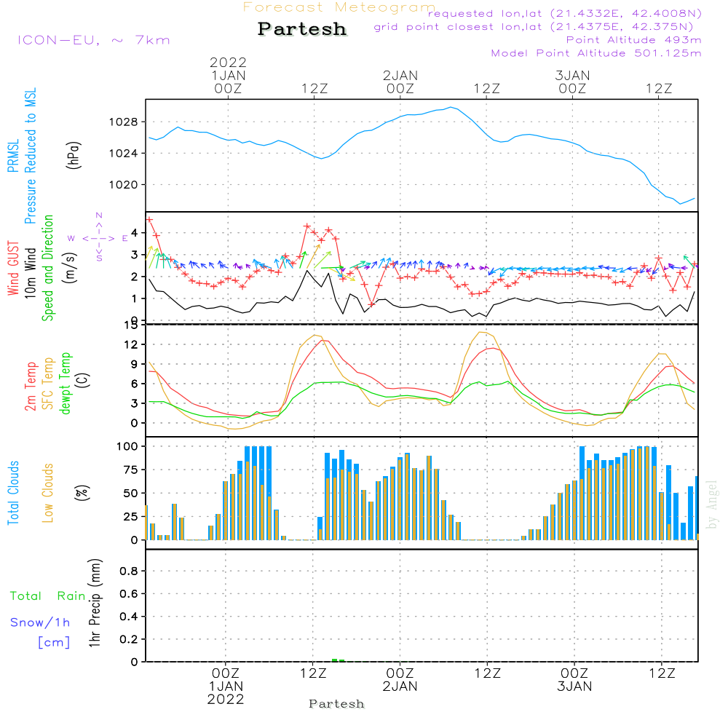The width and height of the screenshot is (728, 728).
Task: Click the 'Partesh' footer caption
Action: (336, 704)
